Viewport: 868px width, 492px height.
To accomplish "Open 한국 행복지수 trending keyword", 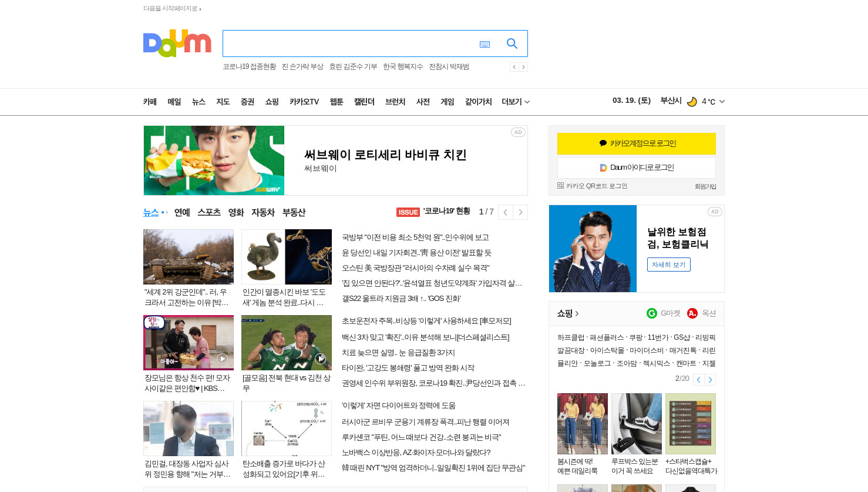I will [x=403, y=67].
